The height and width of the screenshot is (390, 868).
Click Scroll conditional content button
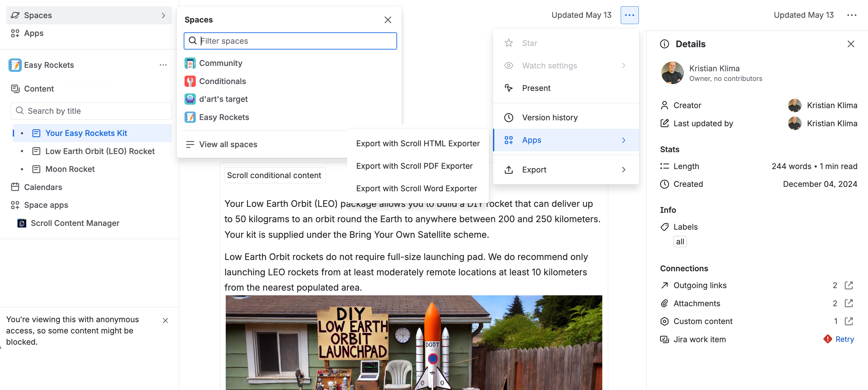pos(275,175)
